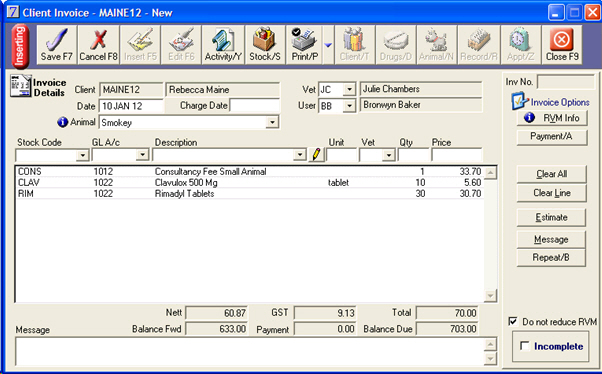The width and height of the screenshot is (602, 374).
Task: Click the vet name Julie Chambers
Action: tap(421, 89)
